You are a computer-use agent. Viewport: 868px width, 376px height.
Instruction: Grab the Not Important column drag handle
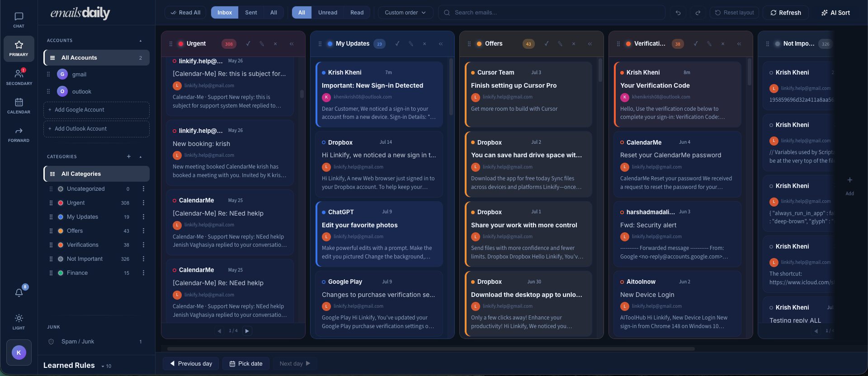pos(768,44)
